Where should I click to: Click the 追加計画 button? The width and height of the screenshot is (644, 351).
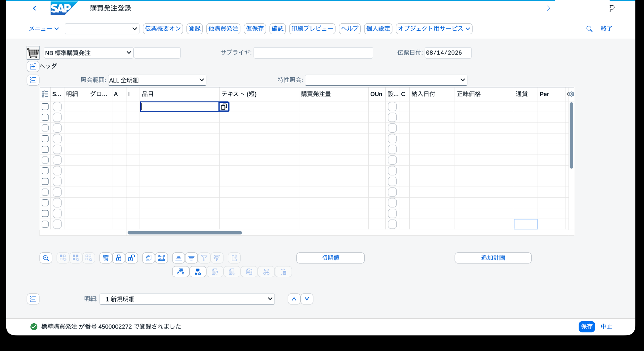pyautogui.click(x=493, y=258)
